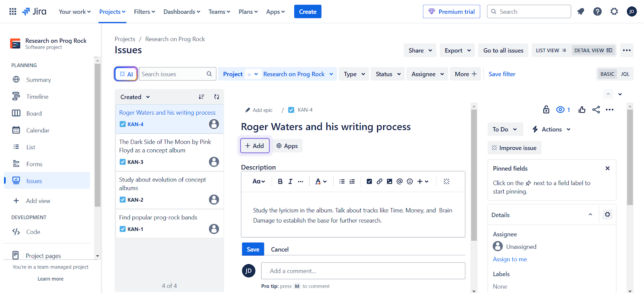Click Assign to me link
Image resolution: width=644 pixels, height=293 pixels.
[x=510, y=259]
